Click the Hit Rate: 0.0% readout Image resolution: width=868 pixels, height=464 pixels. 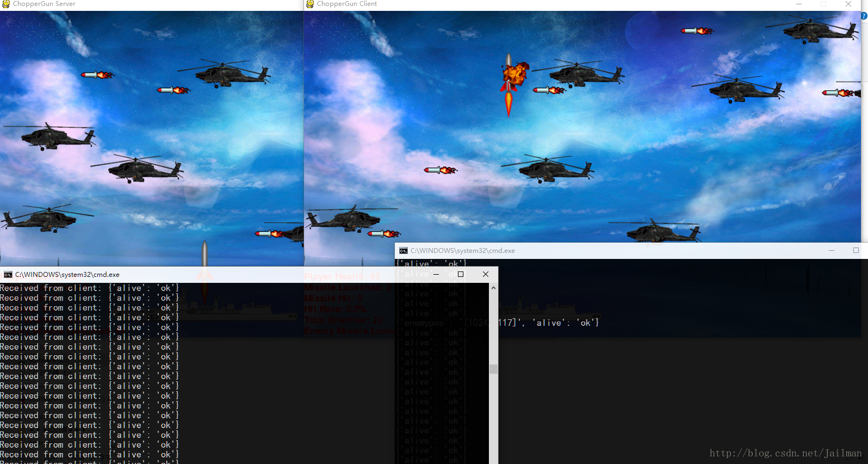coord(336,309)
